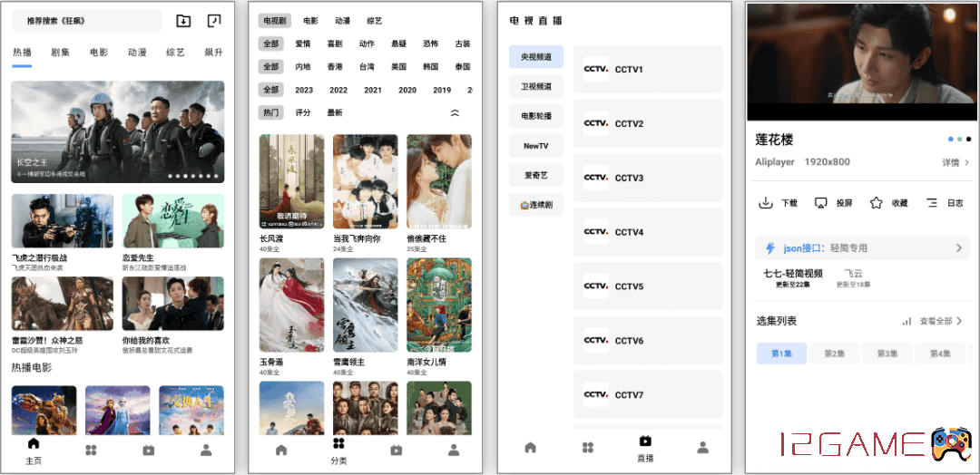This screenshot has width=980, height=475.
Task: Tap the 收藏 star favorite icon
Action: pos(877,203)
